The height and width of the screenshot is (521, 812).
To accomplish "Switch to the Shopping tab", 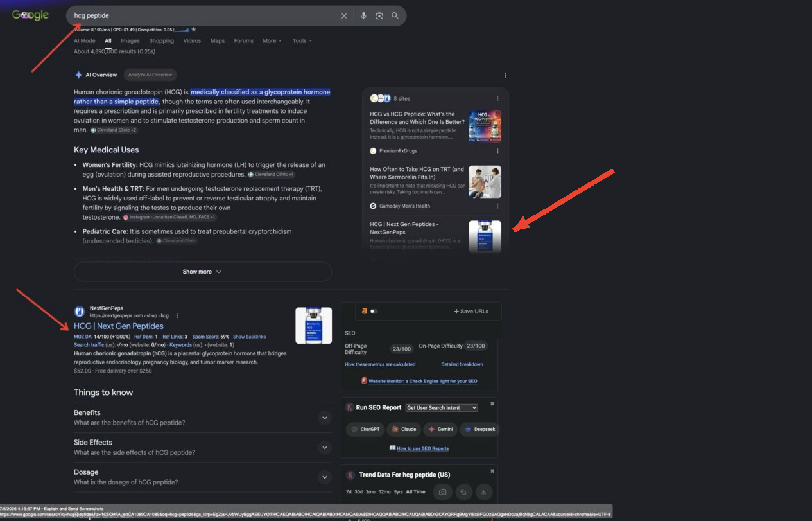I will (162, 41).
